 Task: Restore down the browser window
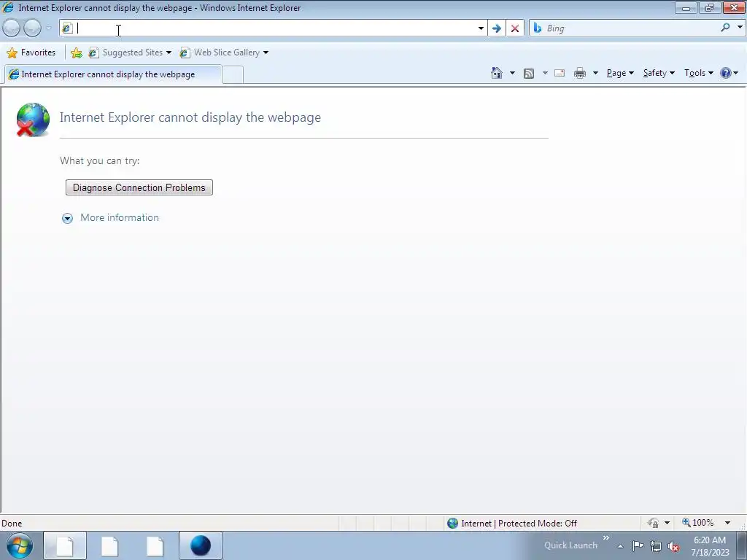[x=709, y=7]
